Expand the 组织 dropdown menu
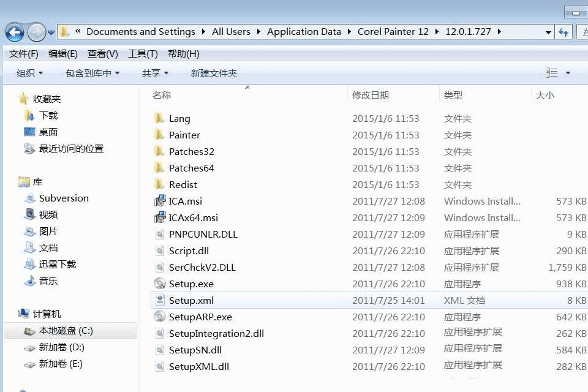Image resolution: width=588 pixels, height=392 pixels. click(x=29, y=73)
